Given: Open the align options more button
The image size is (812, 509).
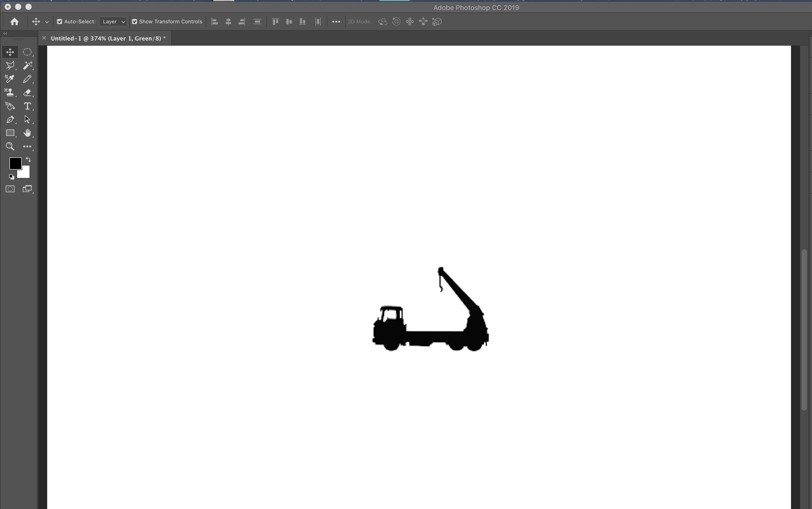Looking at the screenshot, I should pos(336,22).
